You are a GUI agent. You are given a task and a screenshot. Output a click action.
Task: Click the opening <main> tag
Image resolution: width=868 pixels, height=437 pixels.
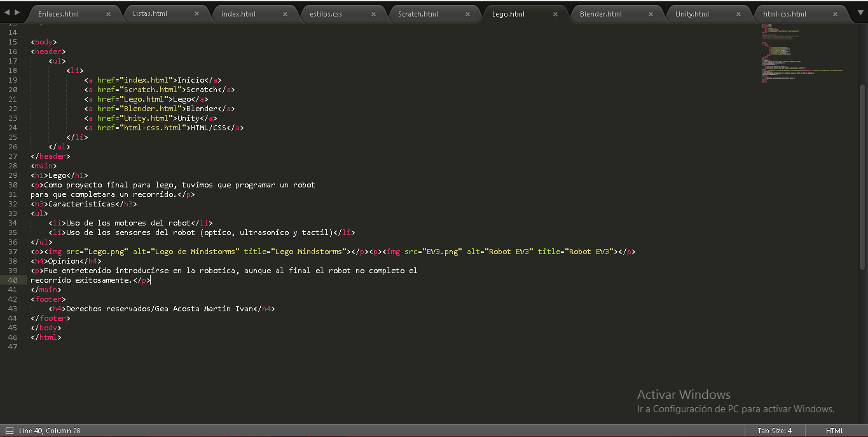point(44,166)
